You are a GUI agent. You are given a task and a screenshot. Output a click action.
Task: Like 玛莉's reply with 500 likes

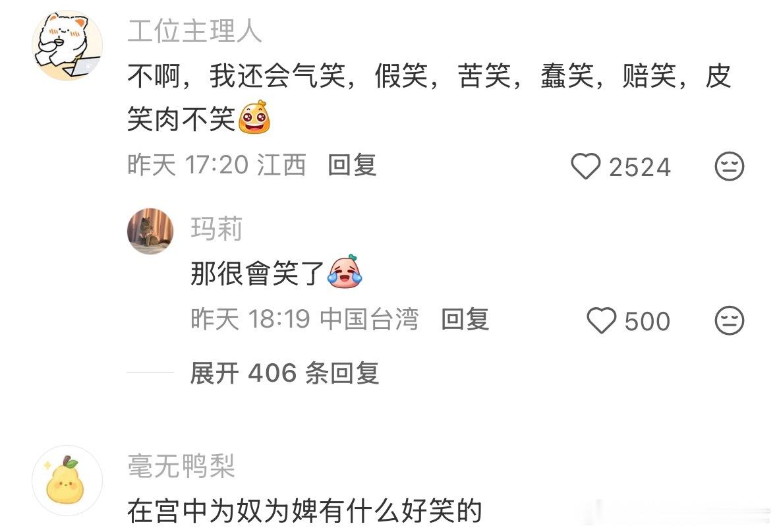602,320
